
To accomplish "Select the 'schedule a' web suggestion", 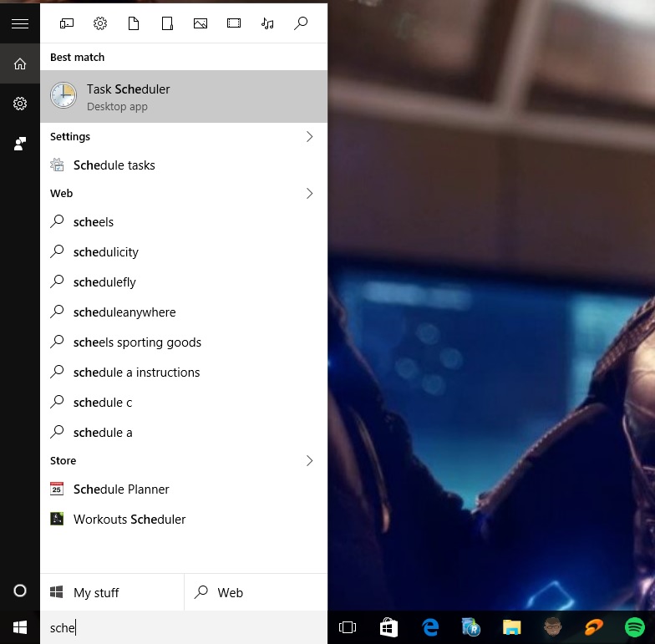I will coord(184,433).
